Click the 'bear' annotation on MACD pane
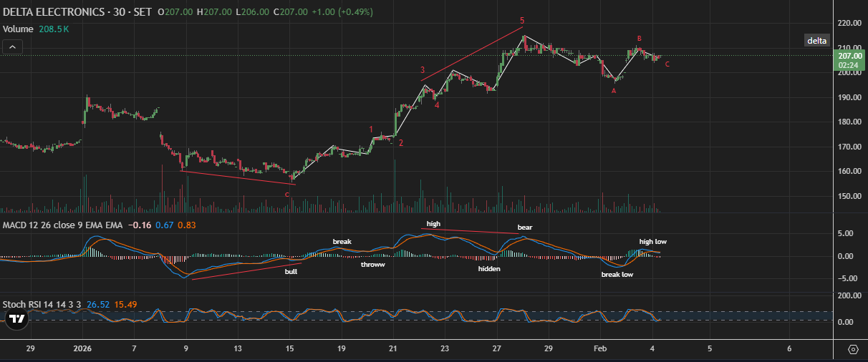The height and width of the screenshot is (362, 868). [525, 228]
